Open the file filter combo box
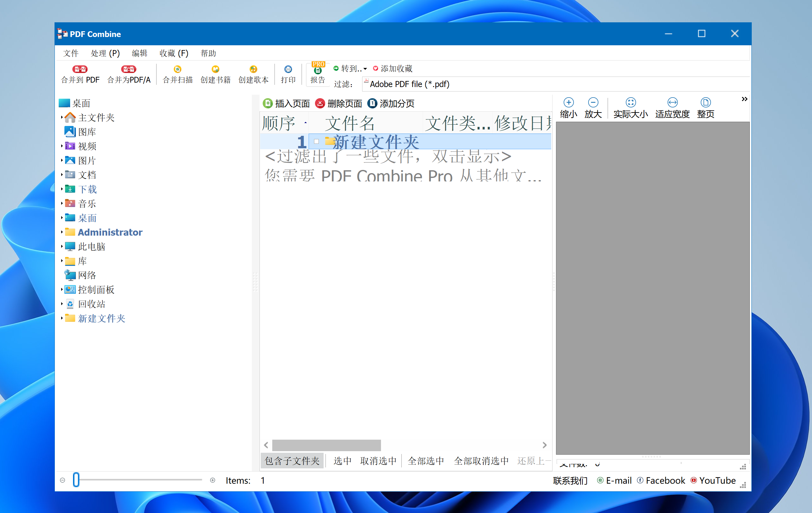This screenshot has height=513, width=812. 556,84
